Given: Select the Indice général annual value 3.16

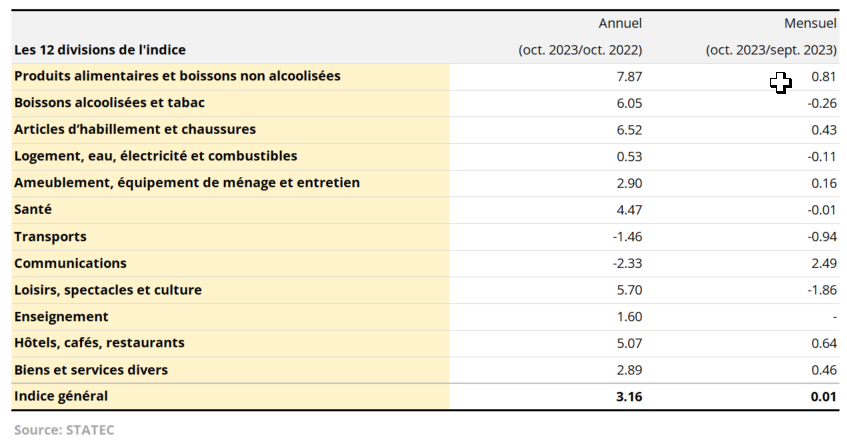Looking at the screenshot, I should pyautogui.click(x=629, y=396).
